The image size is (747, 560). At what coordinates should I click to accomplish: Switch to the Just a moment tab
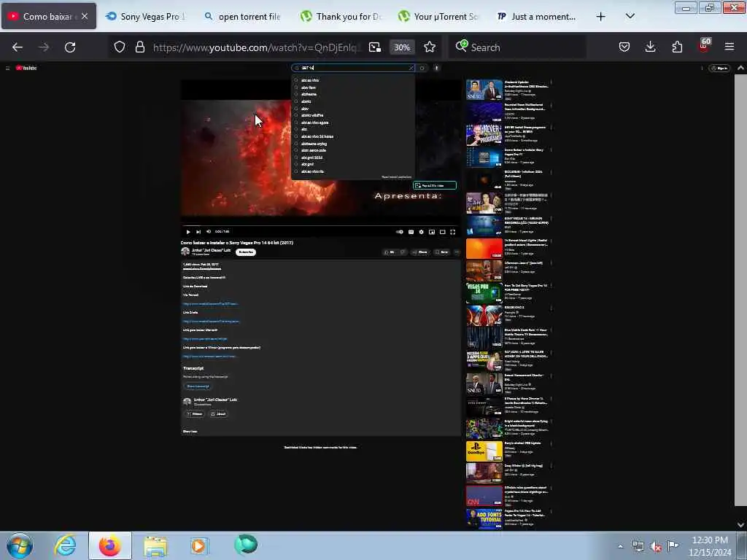coord(536,17)
